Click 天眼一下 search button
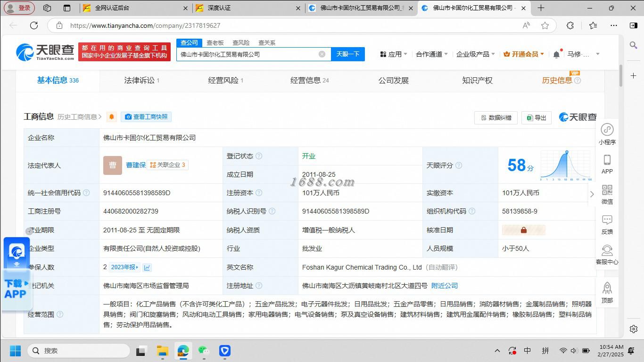Screen dimensions: 644x362 348,54
